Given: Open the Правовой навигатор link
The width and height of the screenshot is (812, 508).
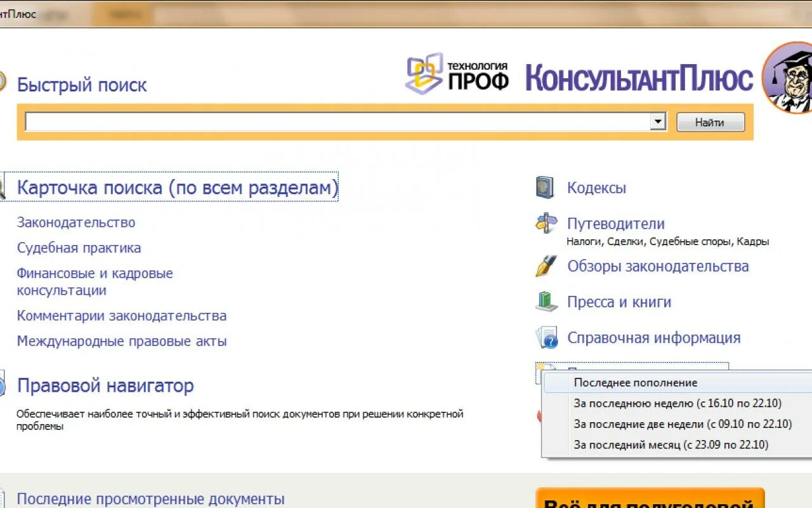Looking at the screenshot, I should 105,385.
